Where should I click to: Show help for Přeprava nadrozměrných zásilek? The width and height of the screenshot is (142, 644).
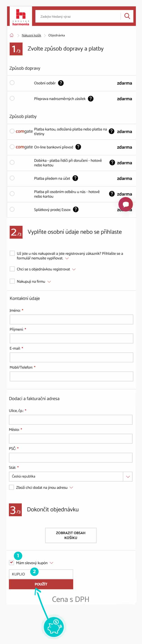[91, 99]
